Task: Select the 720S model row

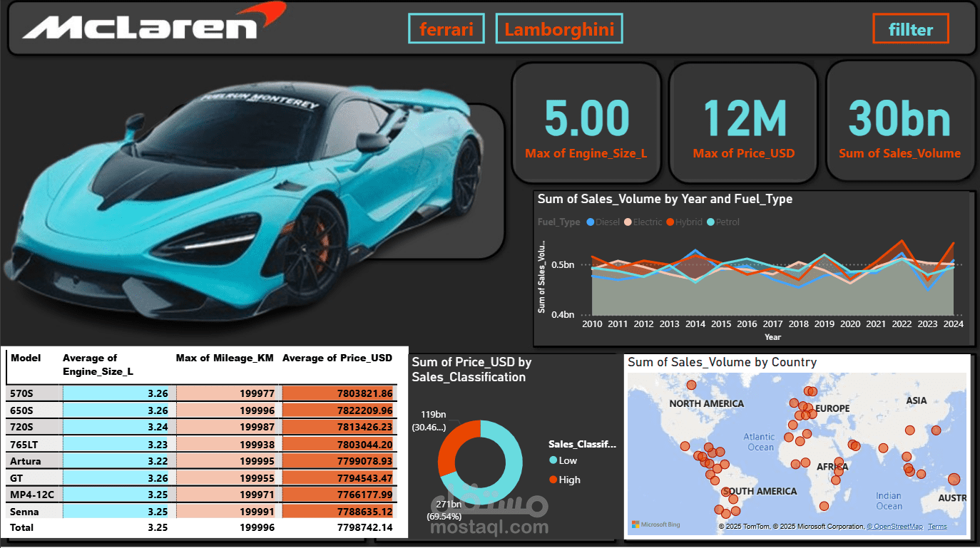Action: (201, 427)
